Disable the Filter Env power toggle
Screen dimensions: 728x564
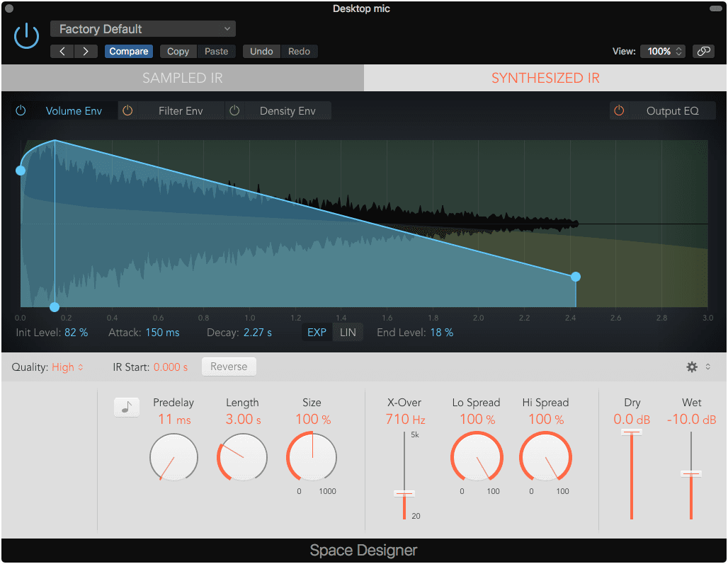(x=128, y=111)
